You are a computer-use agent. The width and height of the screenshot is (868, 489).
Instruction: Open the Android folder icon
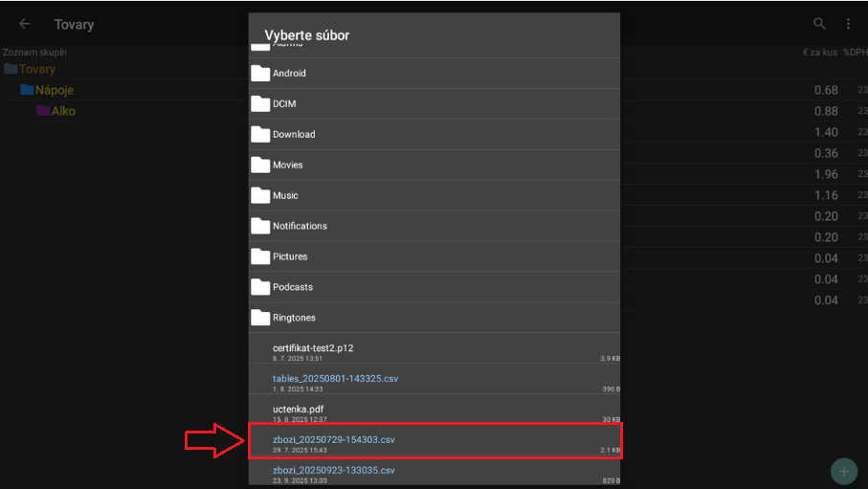tap(260, 74)
